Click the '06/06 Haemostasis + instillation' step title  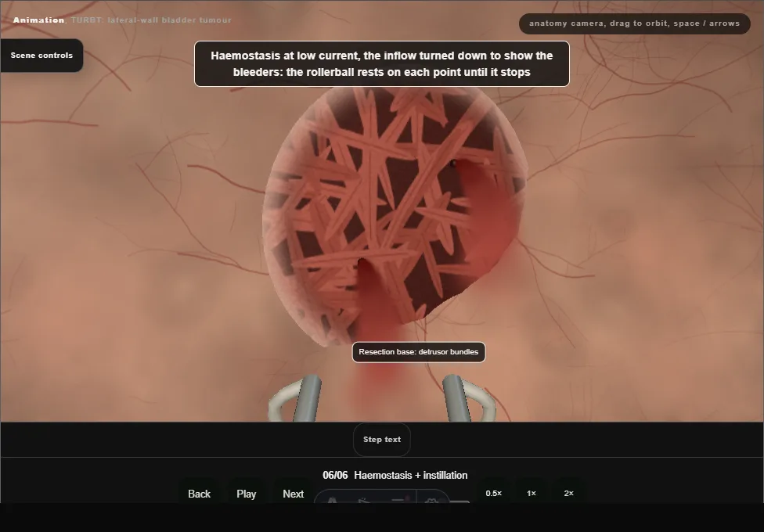[395, 475]
